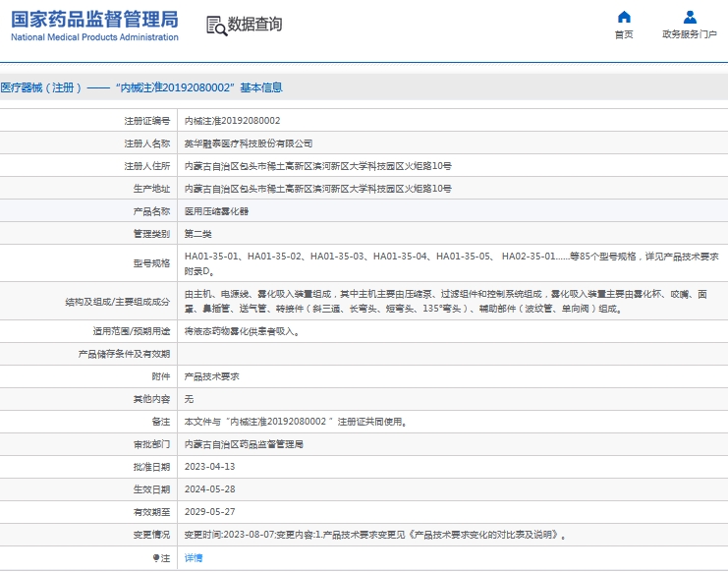Select the 政务服务门户 text label
Image resolution: width=728 pixels, height=573 pixels.
point(690,34)
